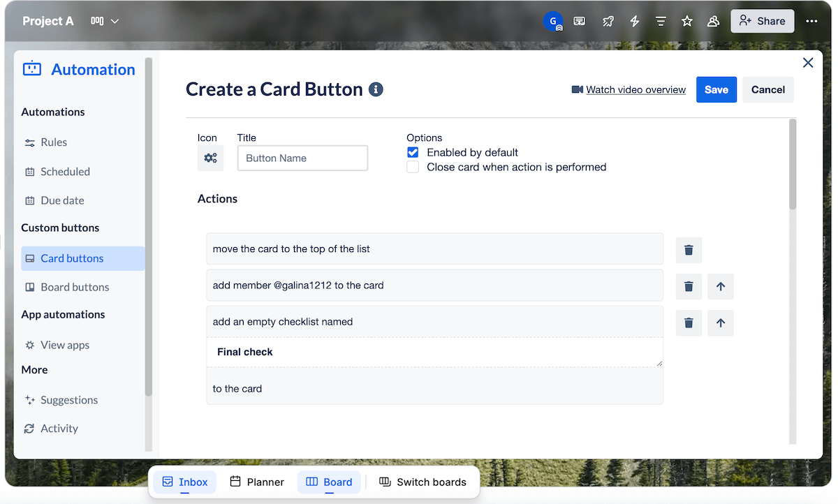Screen dimensions: 838x504
Task: Open the Board buttons section
Action: point(73,287)
